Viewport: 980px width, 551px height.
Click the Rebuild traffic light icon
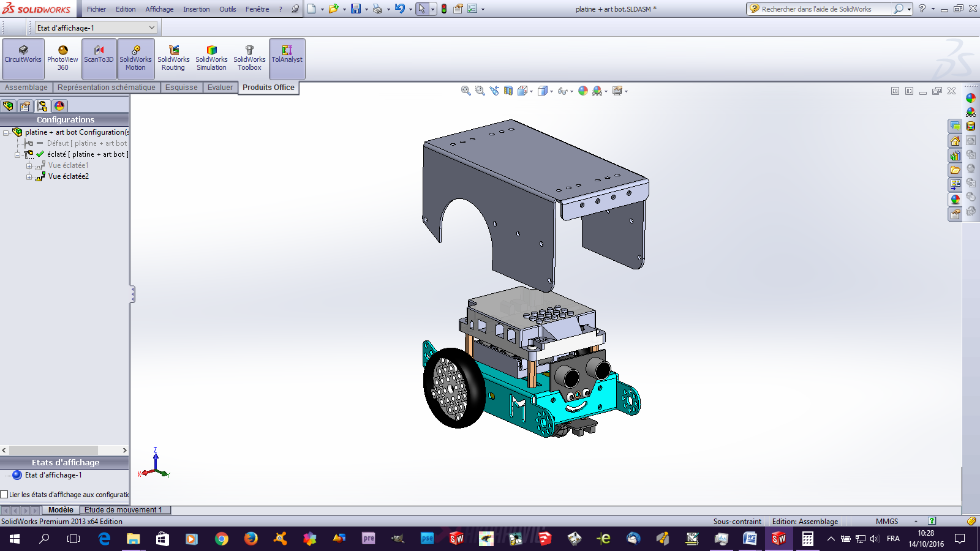(444, 9)
